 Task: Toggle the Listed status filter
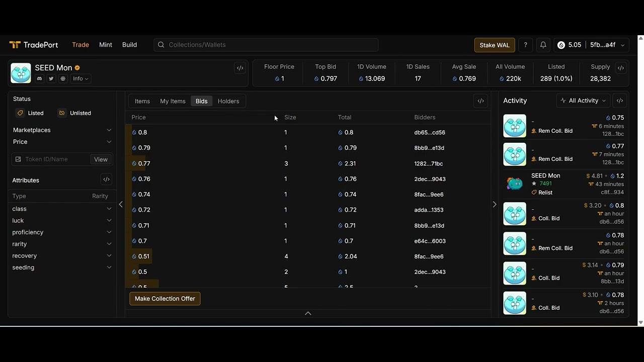pyautogui.click(x=30, y=113)
